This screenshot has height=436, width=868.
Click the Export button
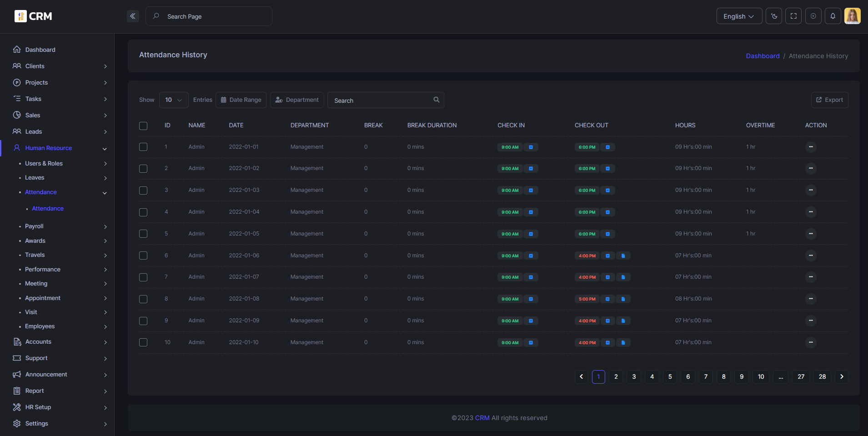[x=829, y=100]
